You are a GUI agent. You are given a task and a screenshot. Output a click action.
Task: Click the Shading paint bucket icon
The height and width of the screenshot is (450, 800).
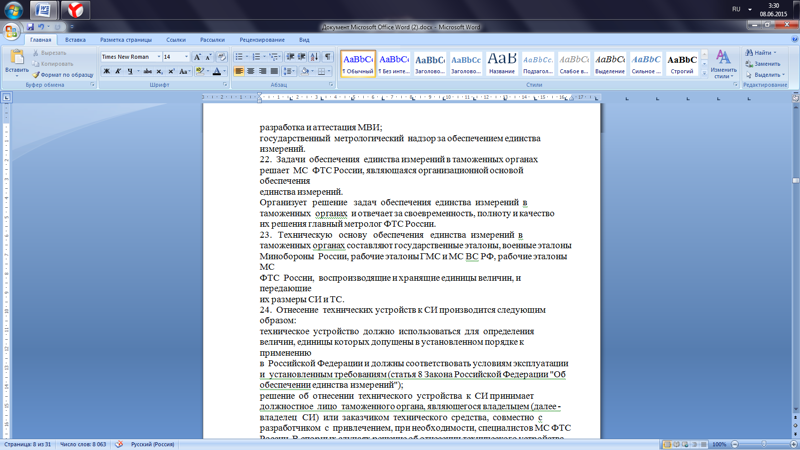[x=305, y=71]
